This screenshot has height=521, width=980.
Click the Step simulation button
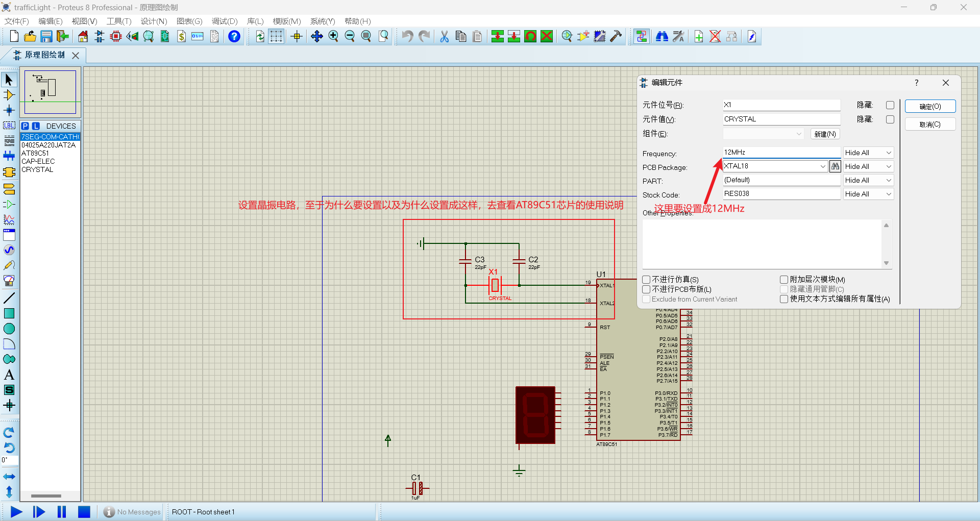pyautogui.click(x=39, y=512)
